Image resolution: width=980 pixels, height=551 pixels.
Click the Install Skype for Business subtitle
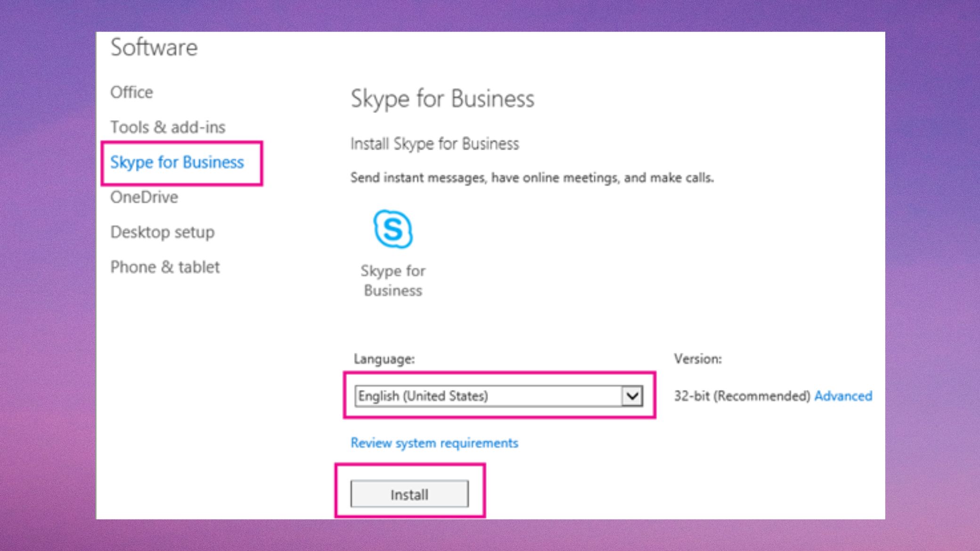tap(434, 144)
